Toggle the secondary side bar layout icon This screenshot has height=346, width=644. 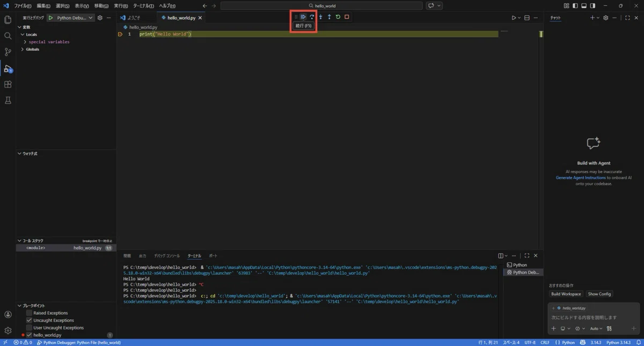pyautogui.click(x=592, y=5)
